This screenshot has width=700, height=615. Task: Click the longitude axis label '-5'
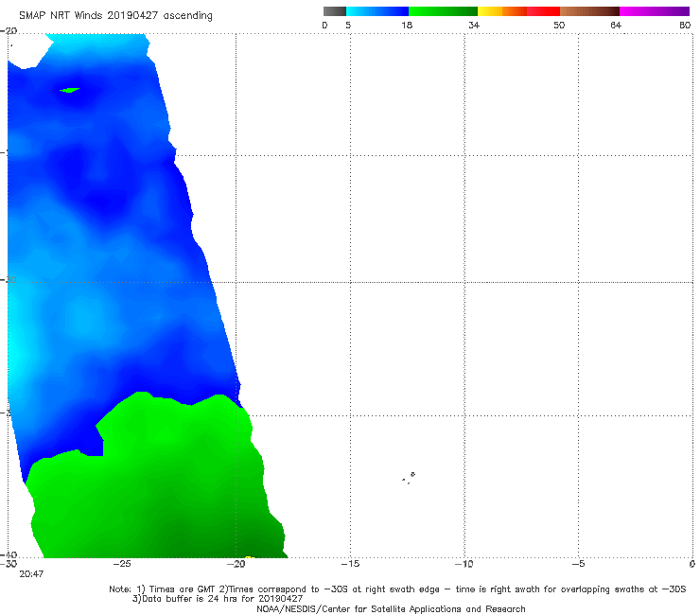pyautogui.click(x=578, y=564)
